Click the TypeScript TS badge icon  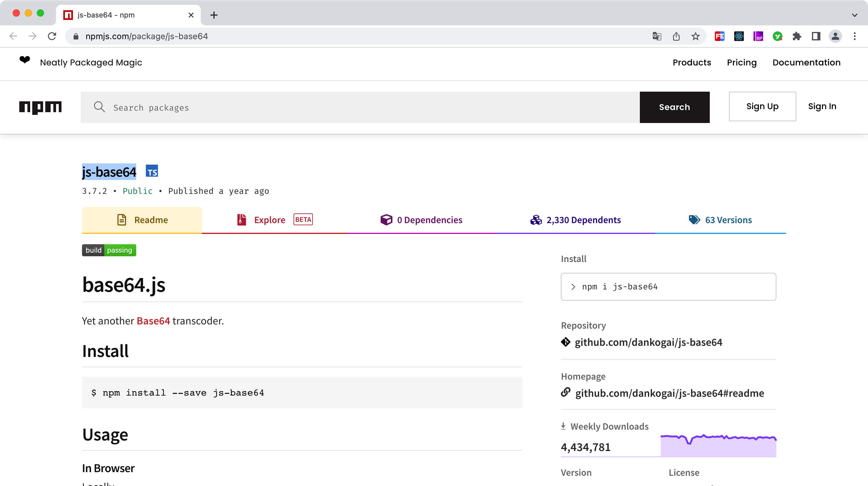pos(152,172)
